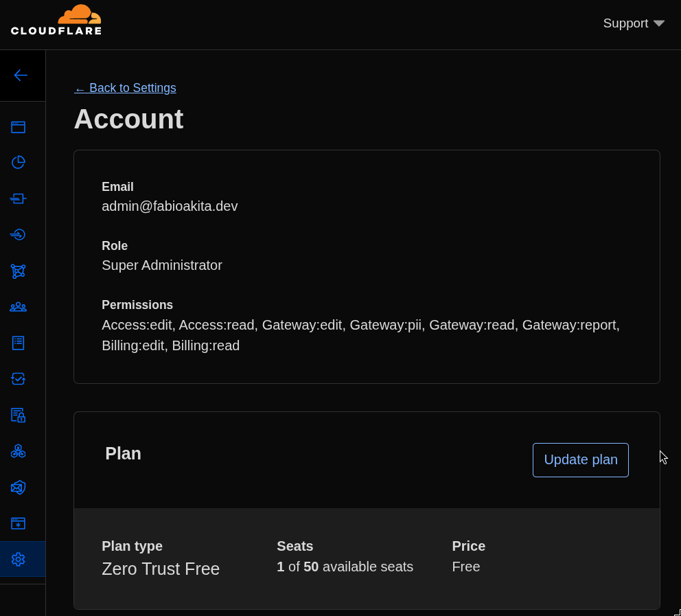Open the Networks mesh icon

(19, 271)
